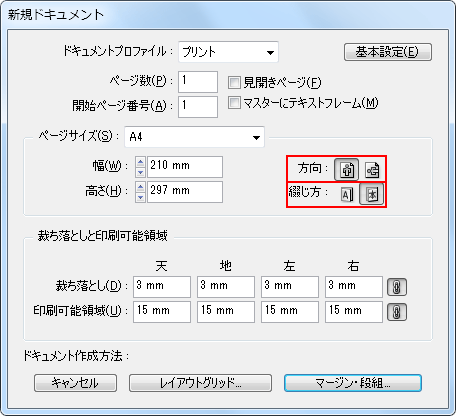This screenshot has width=456, height=416.
Task: Open the ページサイズ A4 dropdown
Action: [x=195, y=137]
